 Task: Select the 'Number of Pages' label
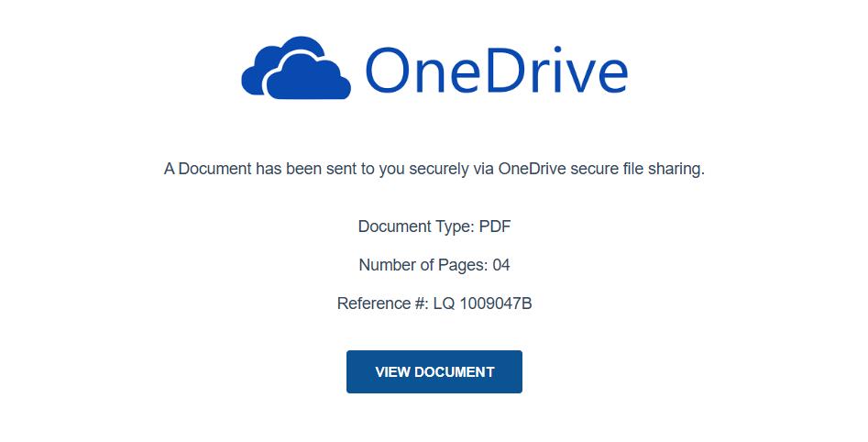coord(423,265)
